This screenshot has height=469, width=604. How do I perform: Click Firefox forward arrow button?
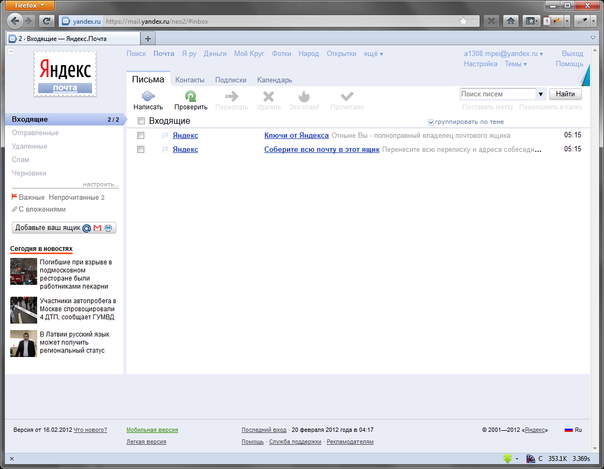coord(29,21)
